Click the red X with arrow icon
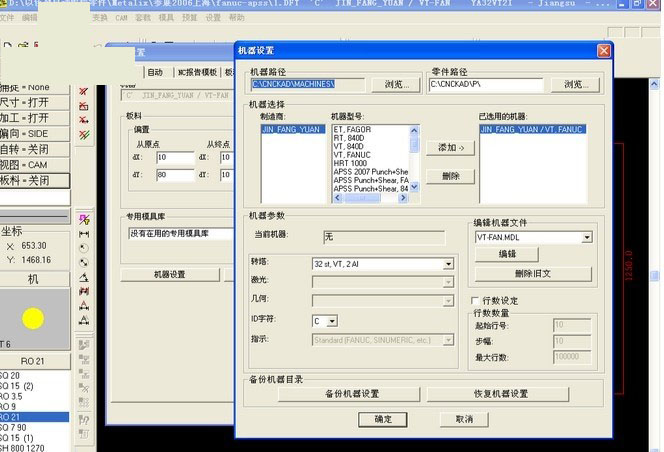 (84, 120)
